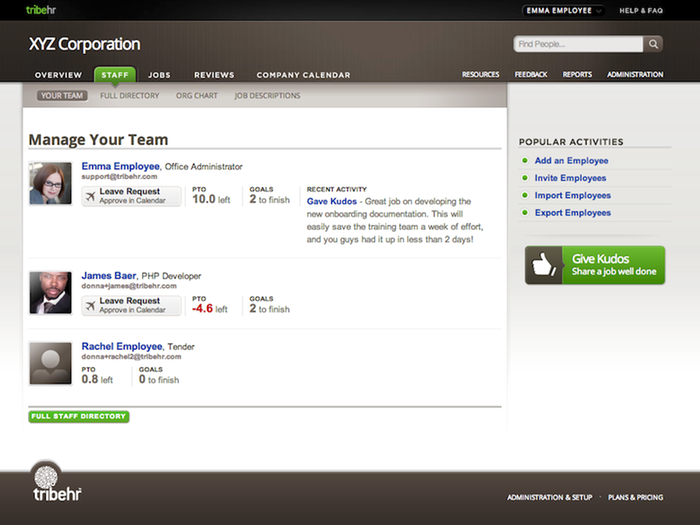Open Help & FAQ
Viewport: 700px width, 525px height.
(641, 11)
